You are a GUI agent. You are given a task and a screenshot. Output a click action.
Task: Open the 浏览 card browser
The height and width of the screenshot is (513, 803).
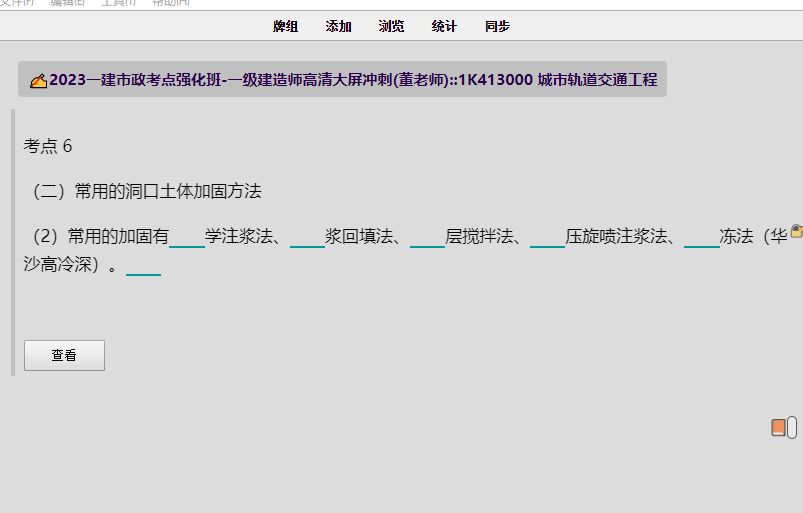391,26
